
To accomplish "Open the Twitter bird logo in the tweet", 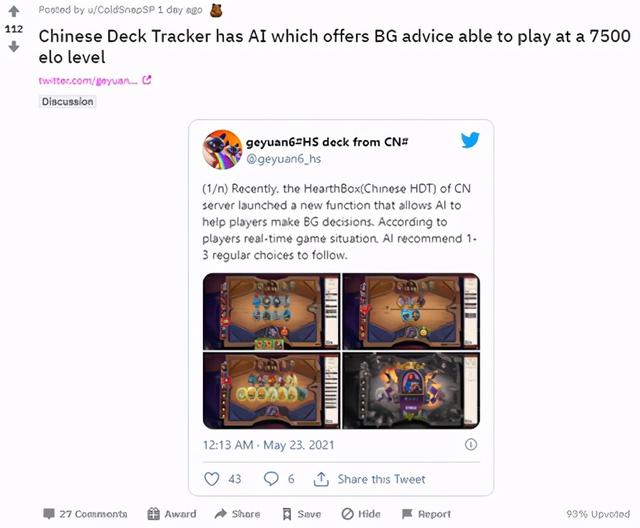I will click(x=470, y=140).
